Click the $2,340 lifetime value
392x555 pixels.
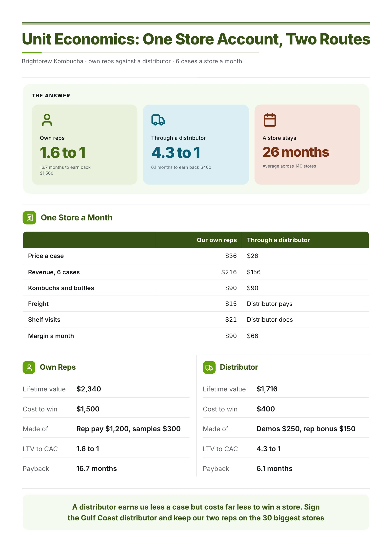pos(89,389)
